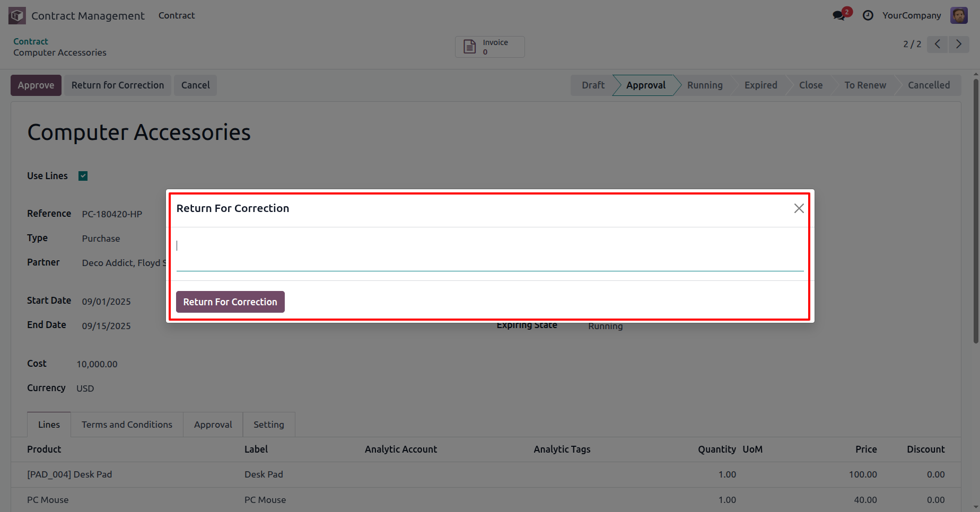Select the Approval status stage
This screenshot has width=980, height=512.
point(645,85)
